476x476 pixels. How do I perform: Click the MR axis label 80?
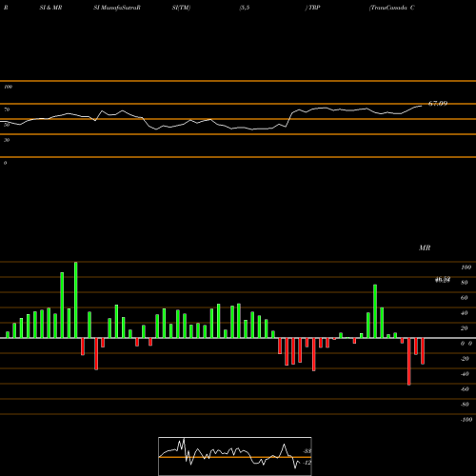tap(465, 283)
